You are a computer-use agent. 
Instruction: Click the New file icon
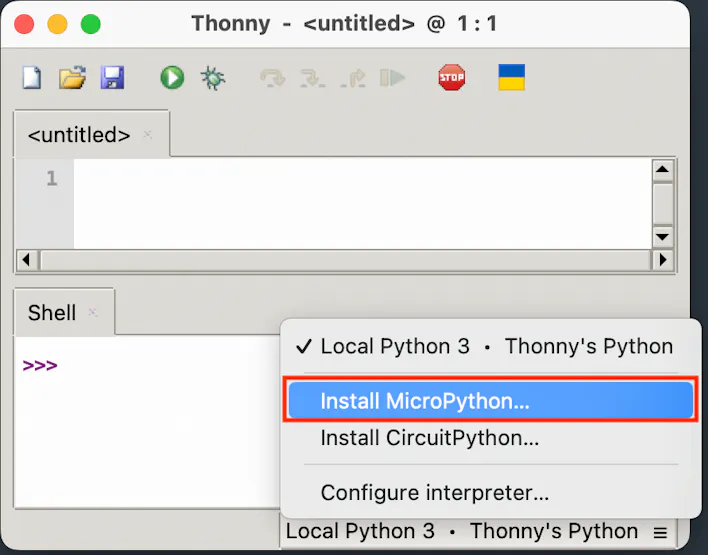tap(32, 78)
